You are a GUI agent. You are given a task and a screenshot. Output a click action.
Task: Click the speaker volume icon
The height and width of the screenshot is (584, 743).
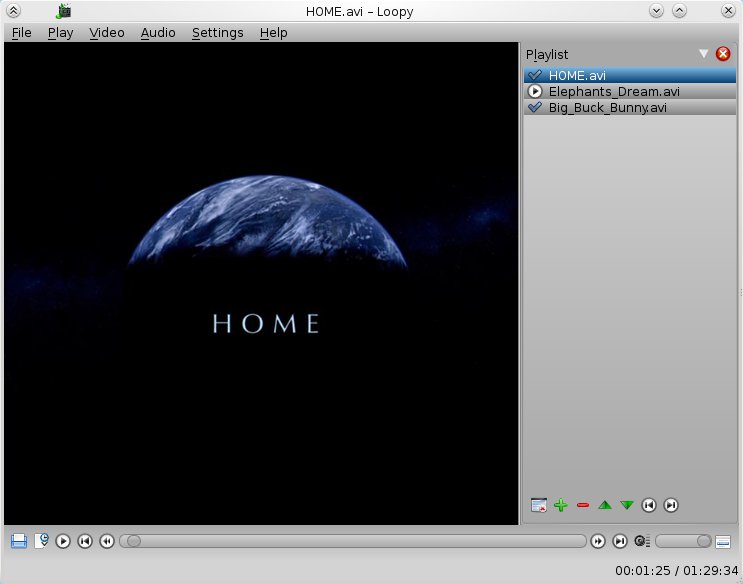pos(642,541)
